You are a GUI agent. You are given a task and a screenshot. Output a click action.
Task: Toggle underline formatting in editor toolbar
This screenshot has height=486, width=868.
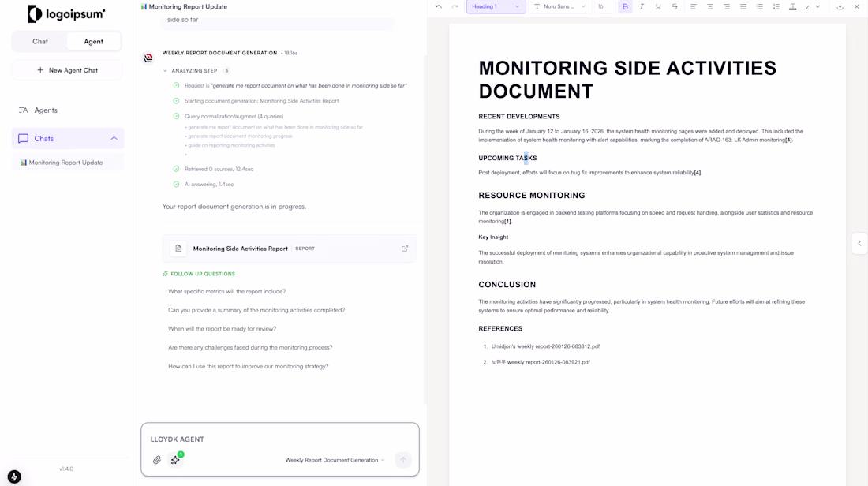658,6
